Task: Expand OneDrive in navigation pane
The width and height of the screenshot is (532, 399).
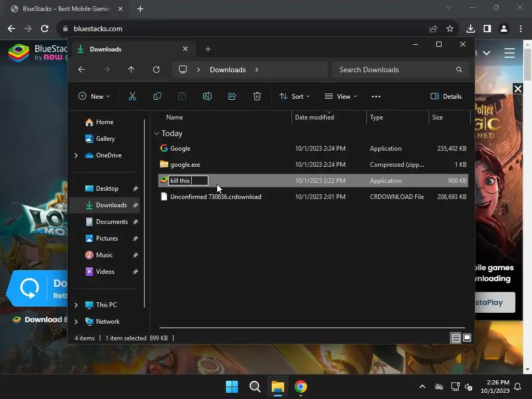Action: click(76, 155)
